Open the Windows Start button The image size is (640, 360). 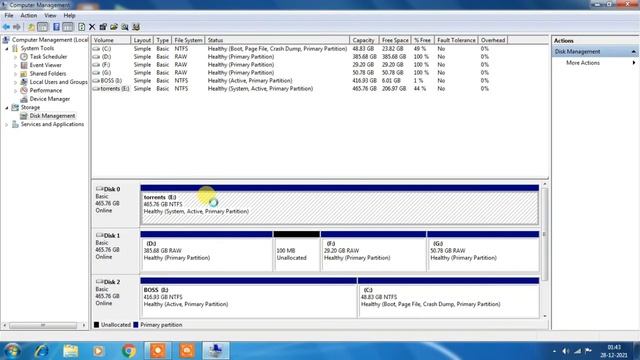(12, 351)
